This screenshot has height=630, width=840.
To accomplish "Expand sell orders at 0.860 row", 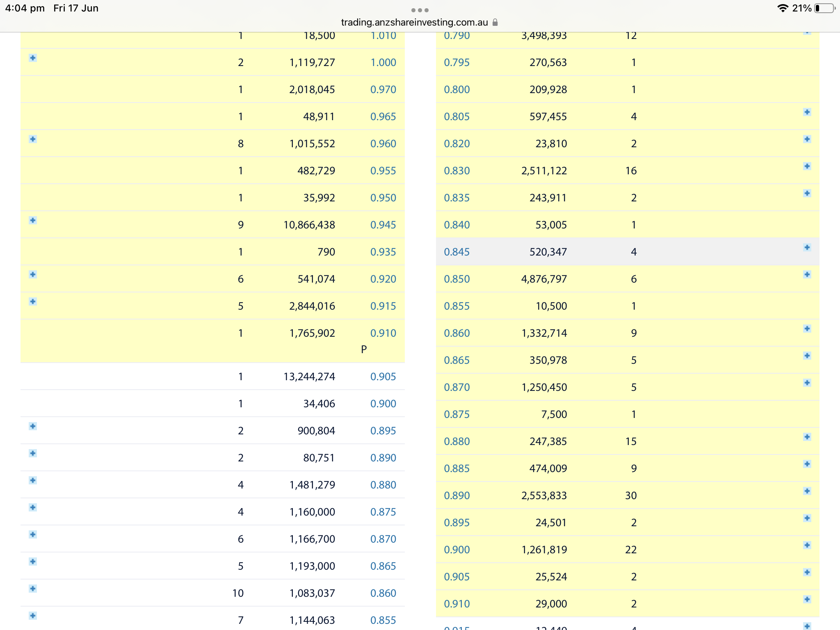I will click(x=807, y=329).
